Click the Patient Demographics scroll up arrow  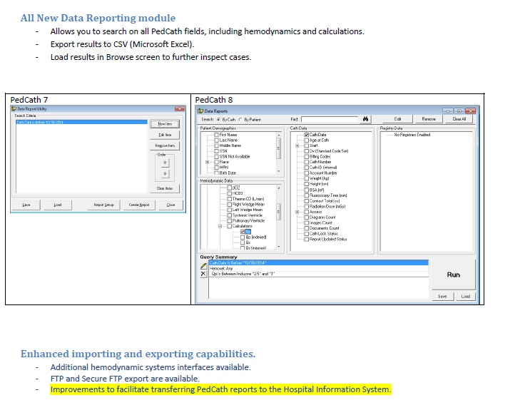[x=278, y=135]
